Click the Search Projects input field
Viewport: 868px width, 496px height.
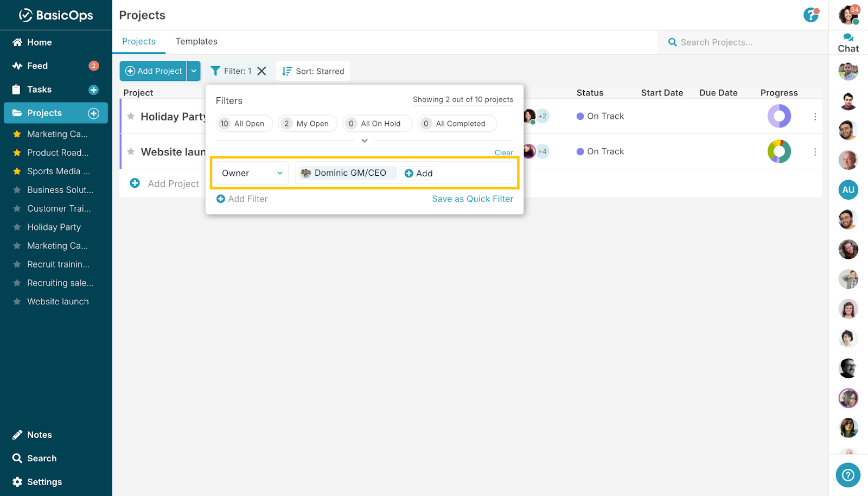(x=743, y=42)
